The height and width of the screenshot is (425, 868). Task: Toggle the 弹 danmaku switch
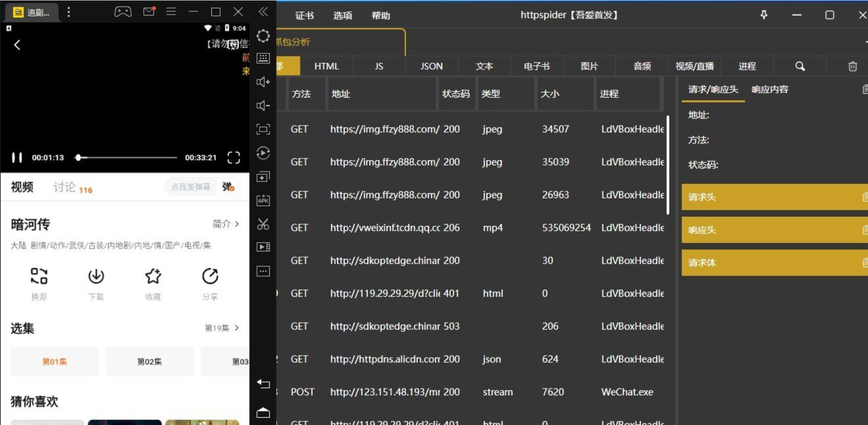pos(228,187)
